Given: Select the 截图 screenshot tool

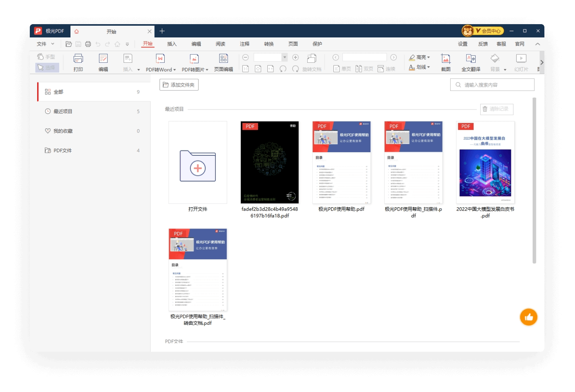Looking at the screenshot, I should point(445,62).
